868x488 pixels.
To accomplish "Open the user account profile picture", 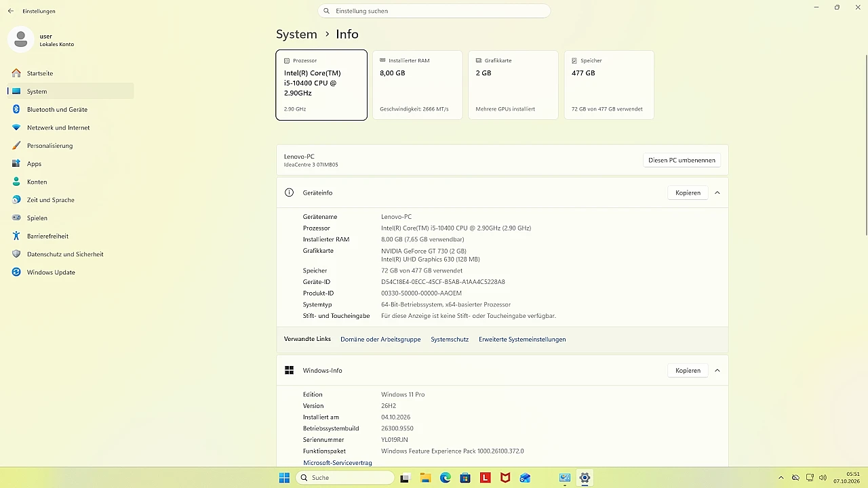I will point(21,39).
